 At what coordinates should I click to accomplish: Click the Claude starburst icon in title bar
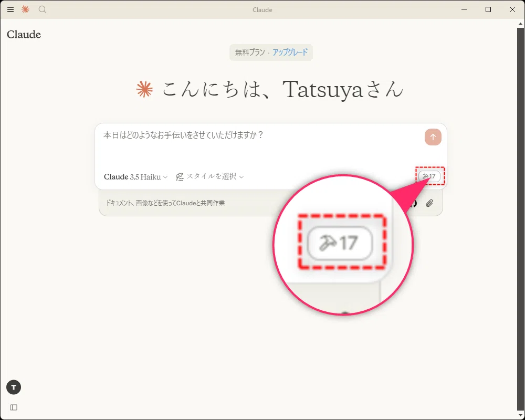(x=25, y=10)
